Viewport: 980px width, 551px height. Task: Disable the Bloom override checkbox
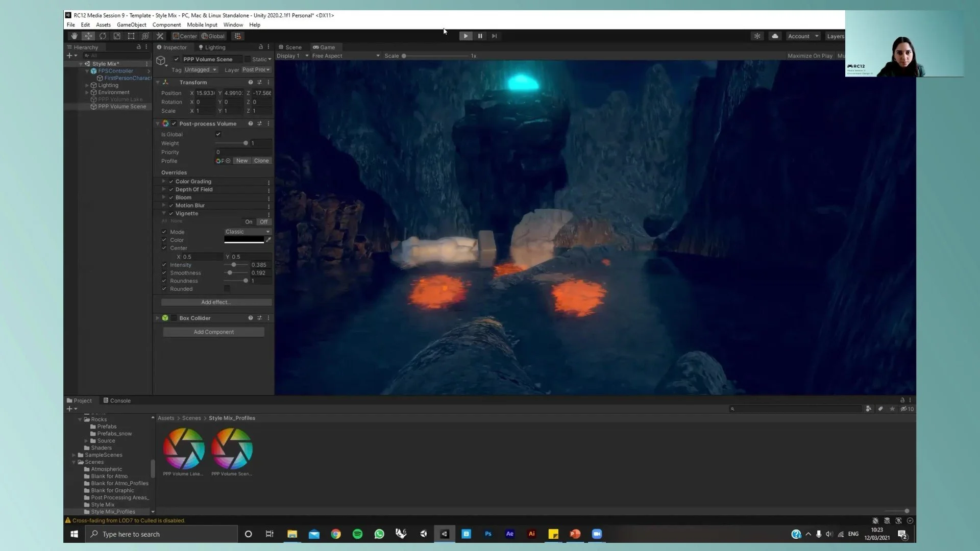171,197
